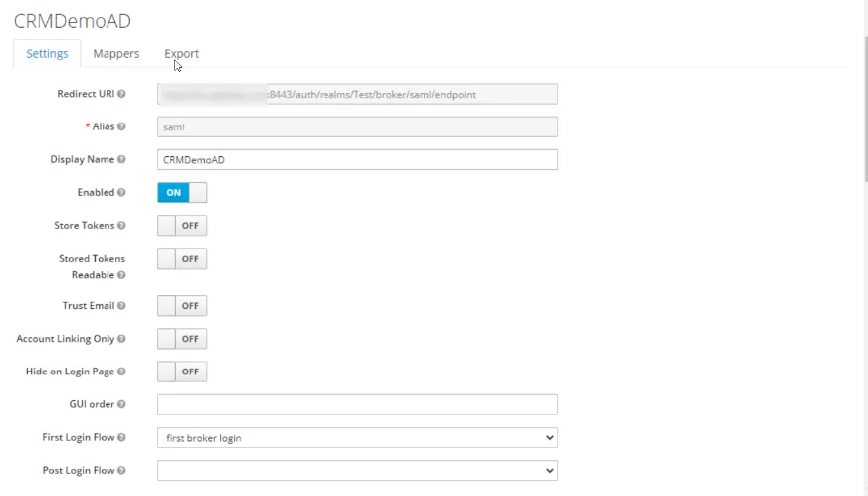Click the CRMDemoAD page heading
868x496 pixels.
(x=73, y=21)
